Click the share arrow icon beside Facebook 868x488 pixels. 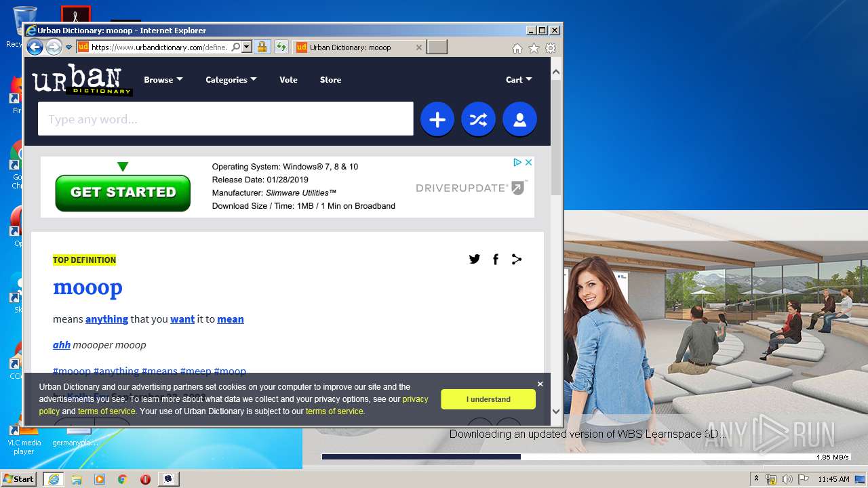pos(517,259)
